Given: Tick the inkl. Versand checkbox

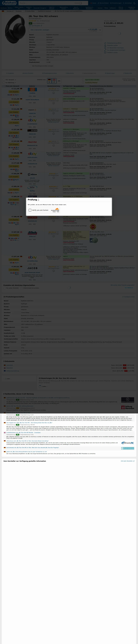Looking at the screenshot, I should click(4, 80).
